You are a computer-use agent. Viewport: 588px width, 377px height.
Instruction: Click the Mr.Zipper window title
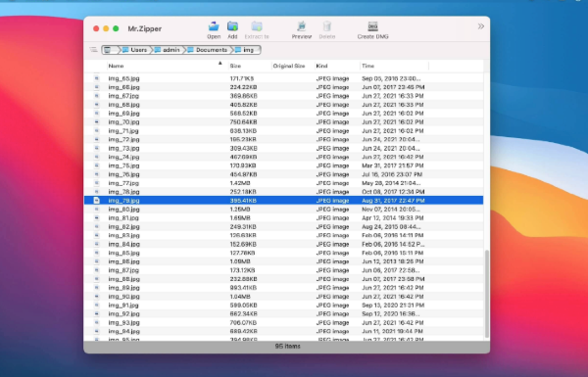click(145, 28)
